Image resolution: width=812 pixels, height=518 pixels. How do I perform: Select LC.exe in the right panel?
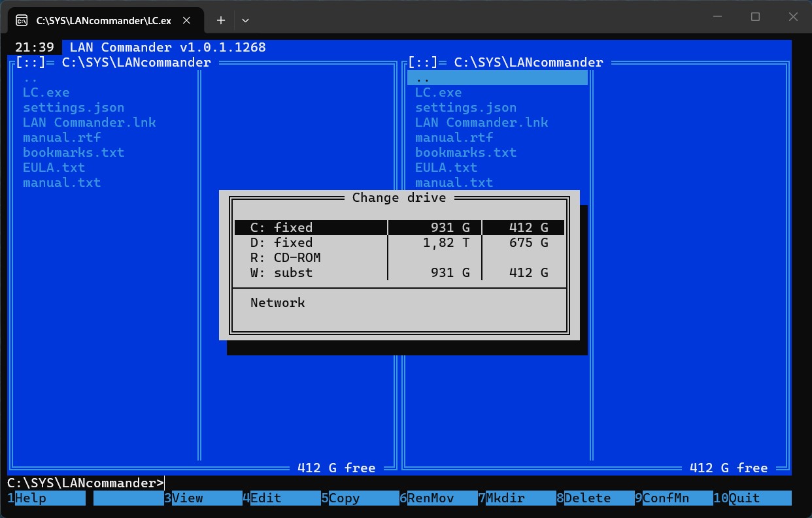pyautogui.click(x=439, y=93)
